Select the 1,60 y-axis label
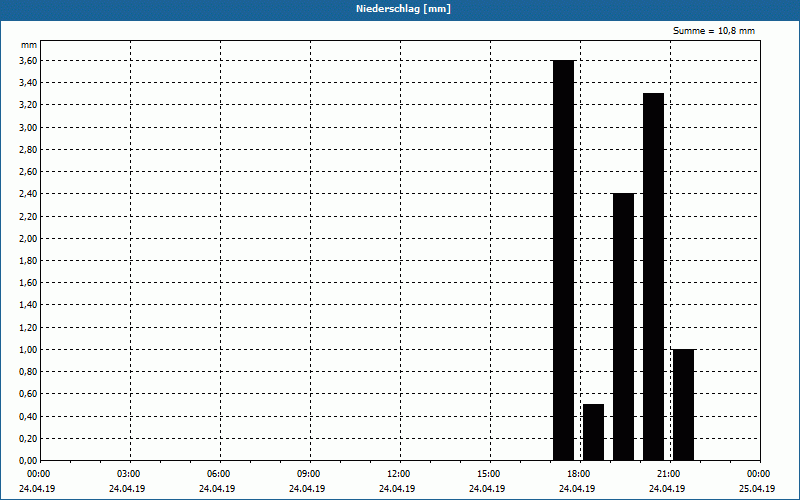 point(28,283)
